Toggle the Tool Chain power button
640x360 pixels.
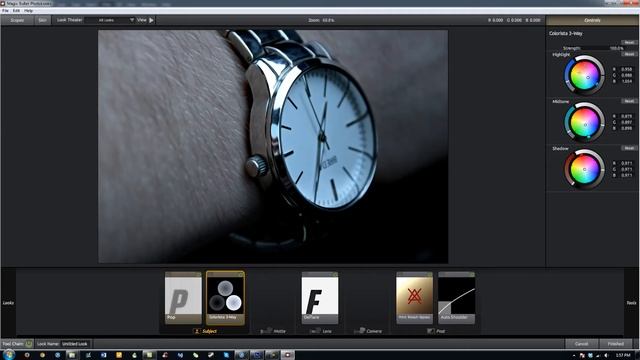29,344
